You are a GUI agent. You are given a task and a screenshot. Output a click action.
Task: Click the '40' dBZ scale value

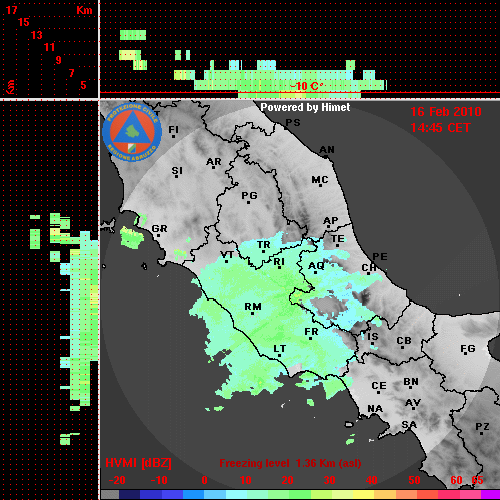(x=372, y=480)
